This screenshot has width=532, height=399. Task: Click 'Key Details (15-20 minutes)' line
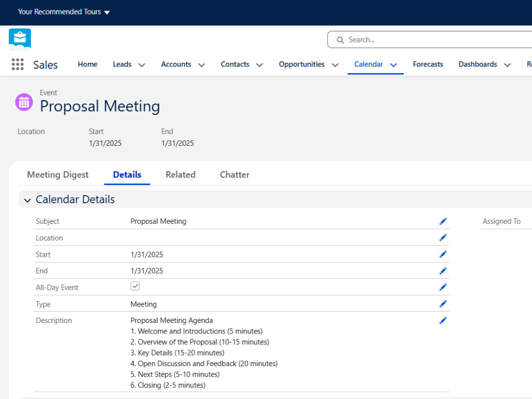pyautogui.click(x=178, y=353)
